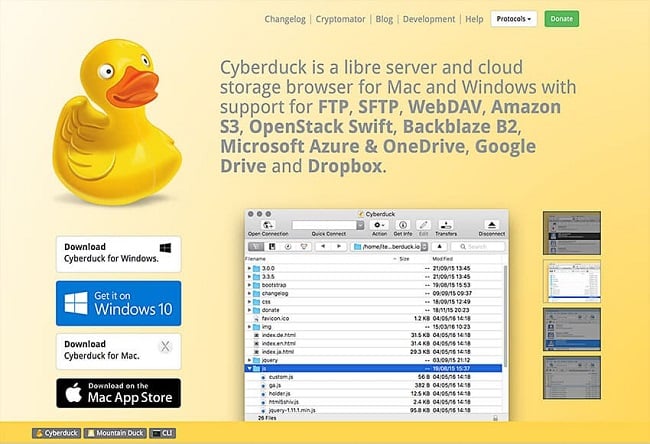The height and width of the screenshot is (444, 650).
Task: Open the Development page
Action: pyautogui.click(x=429, y=19)
